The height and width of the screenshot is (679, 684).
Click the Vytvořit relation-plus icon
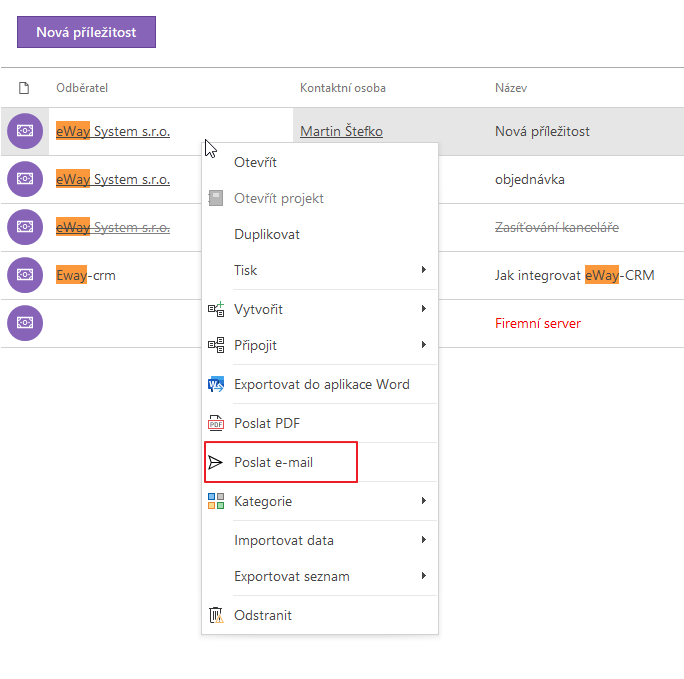tap(216, 309)
